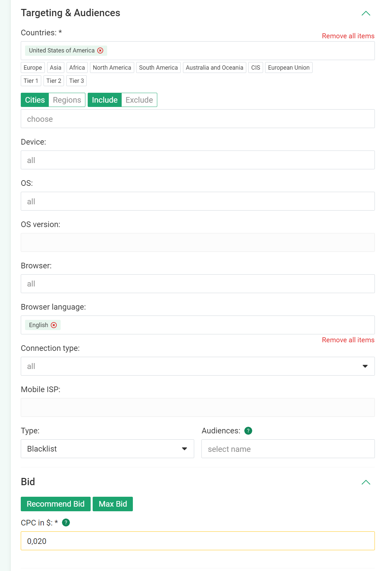
Task: Add Europe country preset
Action: 33,68
